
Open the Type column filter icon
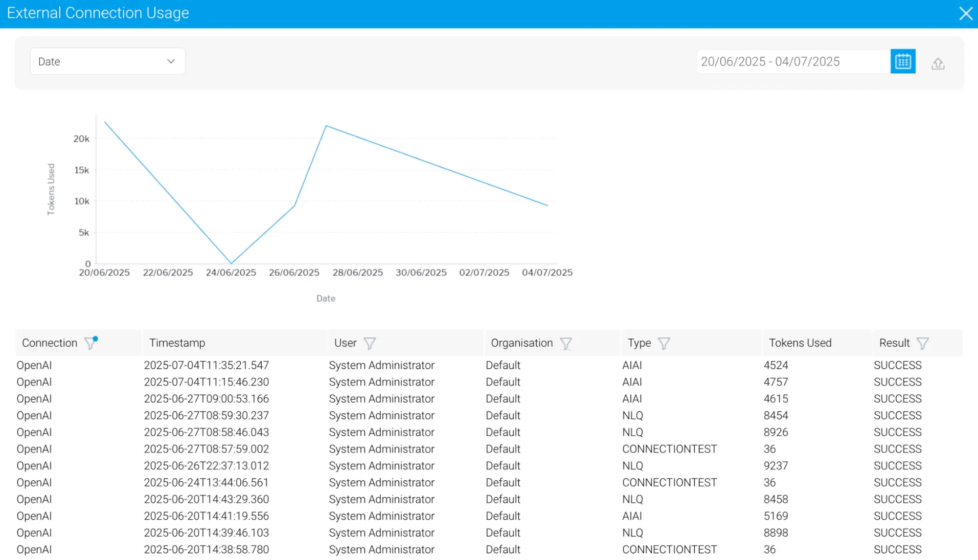(x=663, y=343)
